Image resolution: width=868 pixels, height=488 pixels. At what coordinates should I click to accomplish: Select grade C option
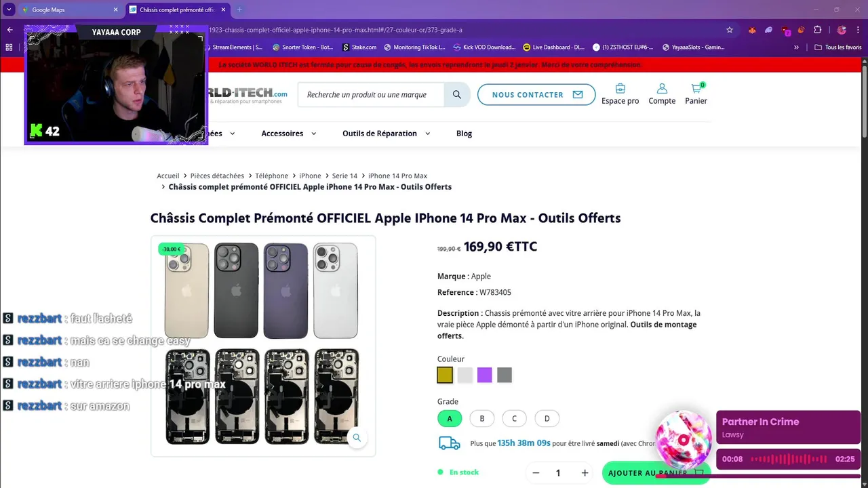(514, 418)
